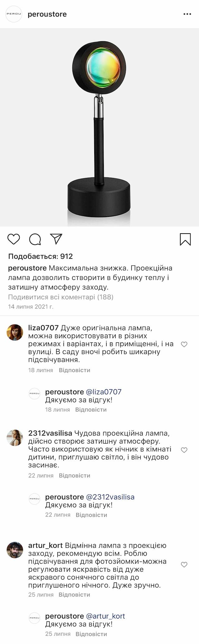Open 2312vasilisa's profile picture
The width and height of the screenshot is (199, 644).
coord(15,438)
